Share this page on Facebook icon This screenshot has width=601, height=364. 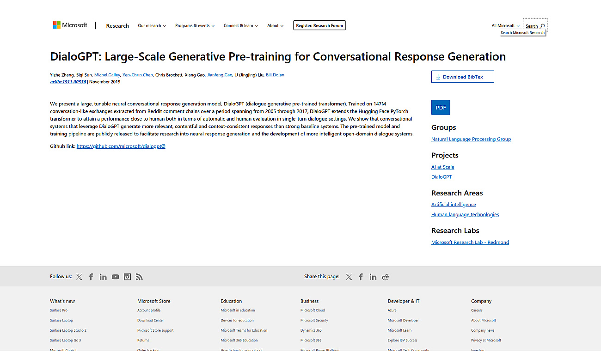(x=361, y=277)
